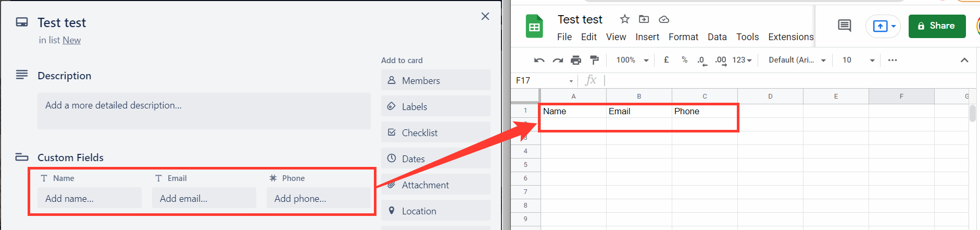
Task: Click the Description heading
Action: tap(64, 76)
